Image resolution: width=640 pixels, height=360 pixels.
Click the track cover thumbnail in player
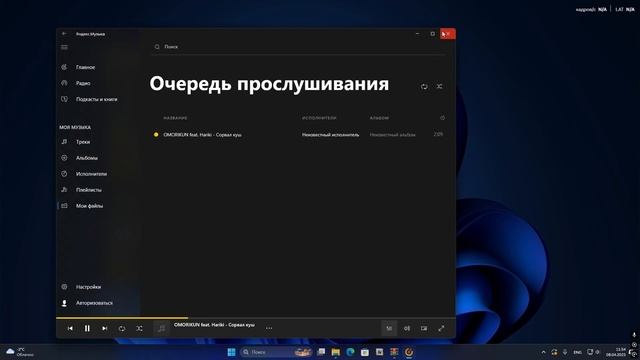click(x=162, y=328)
